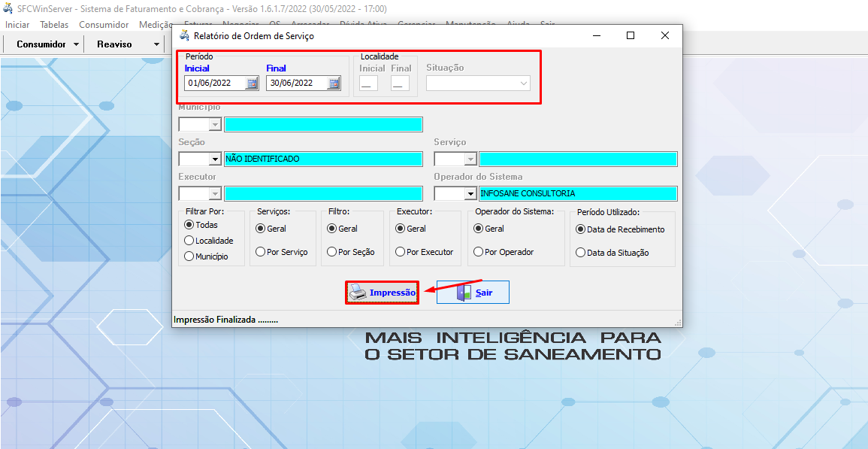Click the Inicial date input field

(214, 83)
